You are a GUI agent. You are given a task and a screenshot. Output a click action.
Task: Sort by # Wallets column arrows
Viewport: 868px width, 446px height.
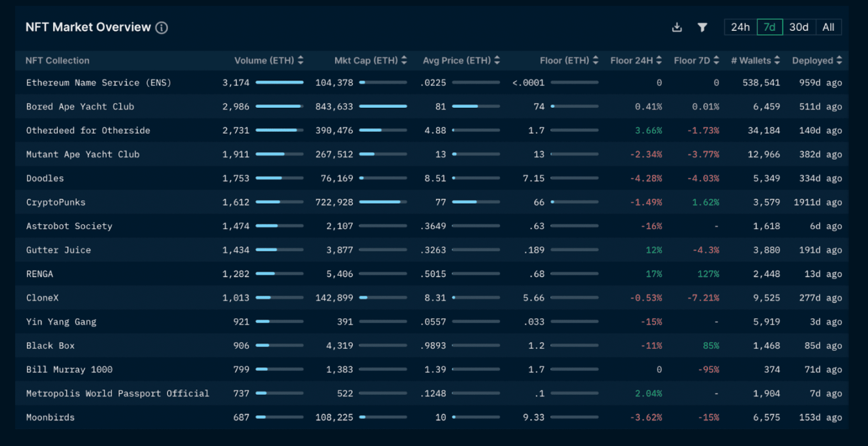[777, 60]
